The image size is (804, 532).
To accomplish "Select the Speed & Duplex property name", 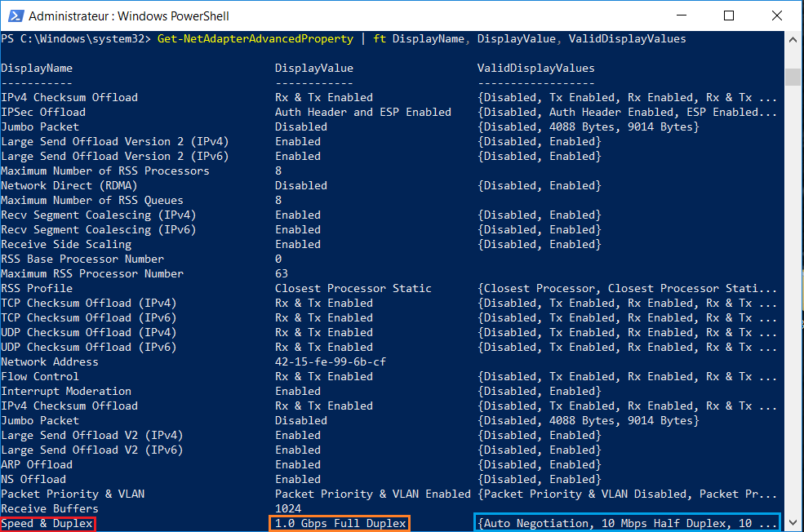I will point(47,523).
